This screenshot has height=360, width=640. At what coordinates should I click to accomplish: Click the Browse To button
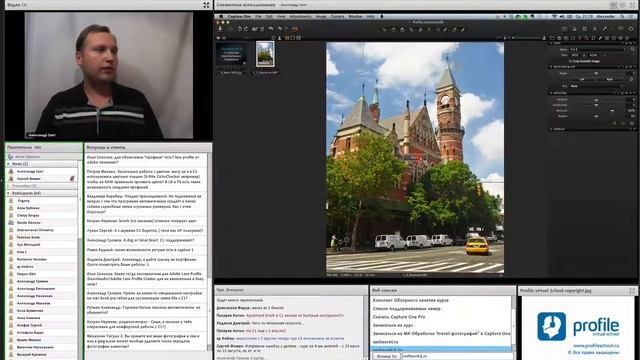click(x=386, y=356)
